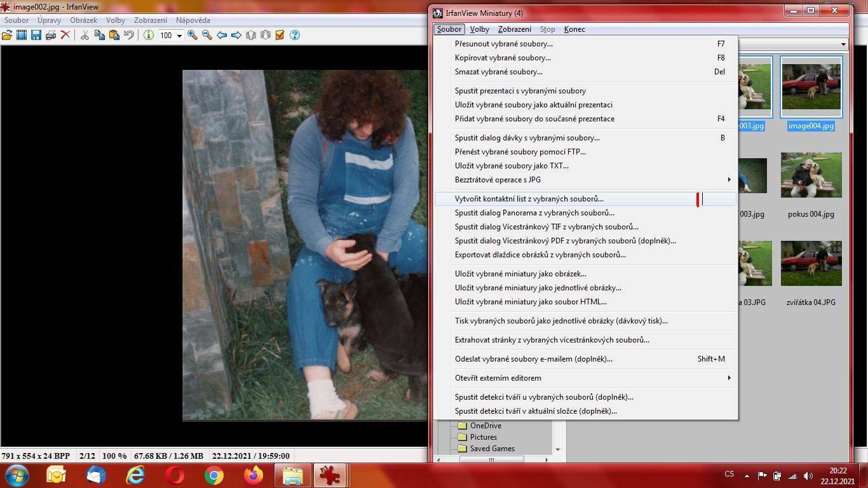Choose Kopírovat vybrané soubory from the menu
Image resolution: width=868 pixels, height=488 pixels.
pyautogui.click(x=586, y=58)
